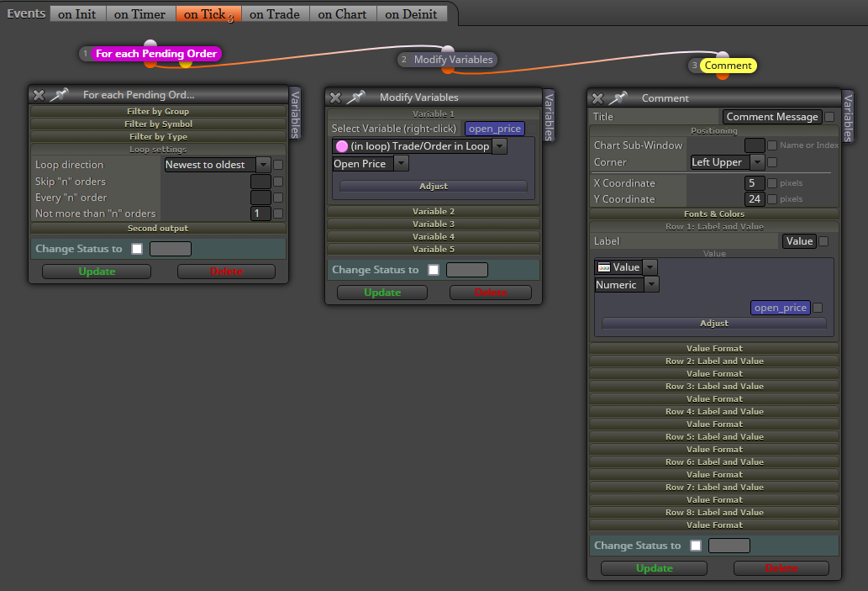The width and height of the screenshot is (868, 591).
Task: Enable Change Status to in Pending Order panel
Action: click(137, 249)
